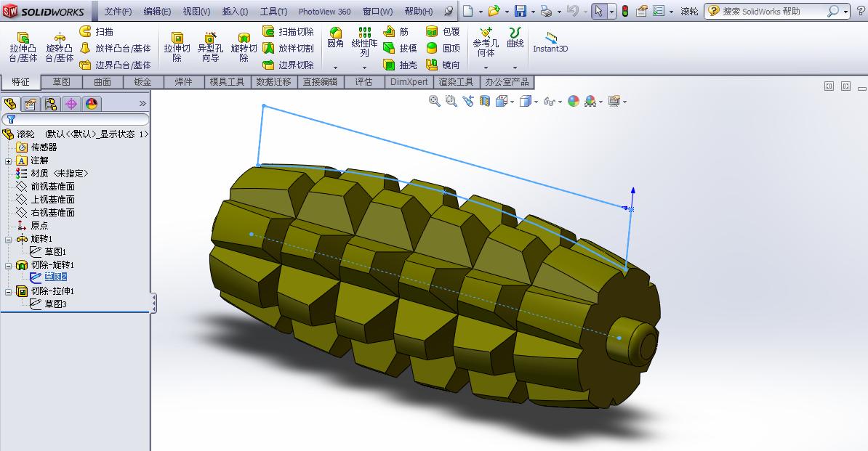Image resolution: width=868 pixels, height=451 pixels.
Task: Open the DisplayManager tab icon
Action: tap(92, 104)
